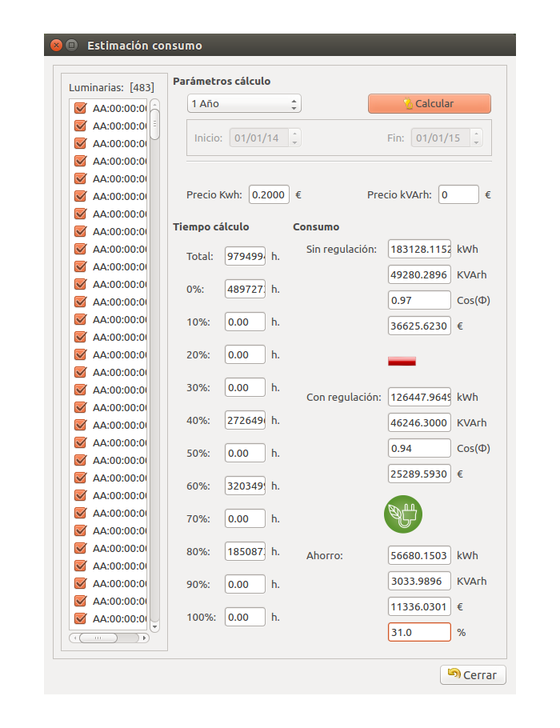Click the 70% hours field
Viewport: 560px width, 728px height.
245,518
